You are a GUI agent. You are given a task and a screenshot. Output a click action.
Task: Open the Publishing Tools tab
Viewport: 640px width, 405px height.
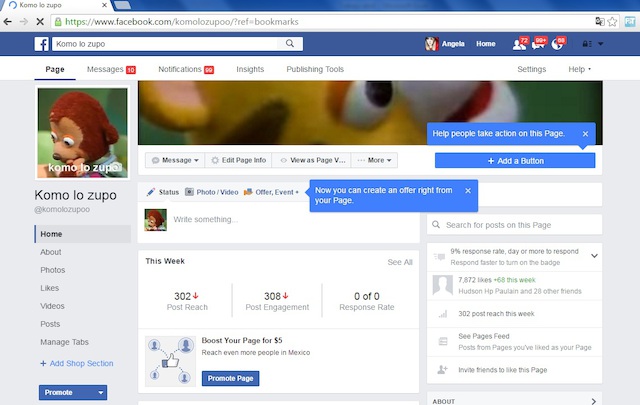tap(315, 69)
